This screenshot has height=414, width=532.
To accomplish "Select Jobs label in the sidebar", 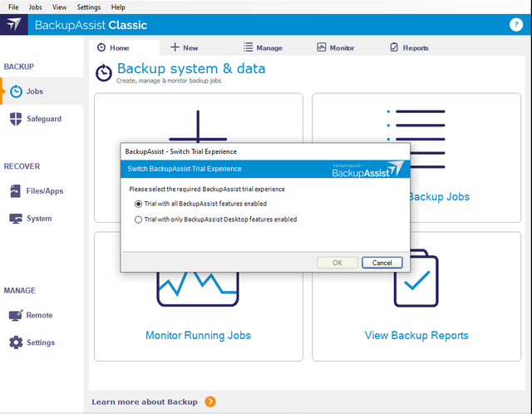I will click(35, 91).
